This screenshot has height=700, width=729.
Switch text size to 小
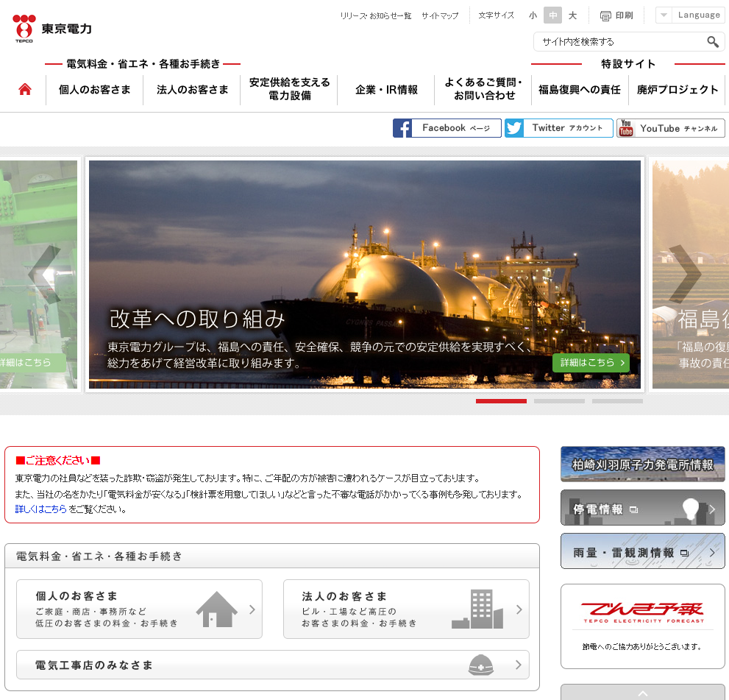point(532,15)
